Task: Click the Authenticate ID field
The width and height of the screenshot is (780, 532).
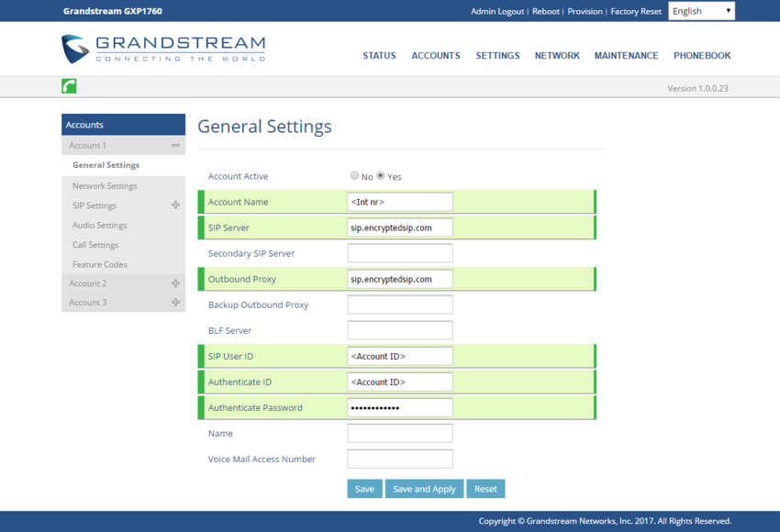Action: pos(400,382)
